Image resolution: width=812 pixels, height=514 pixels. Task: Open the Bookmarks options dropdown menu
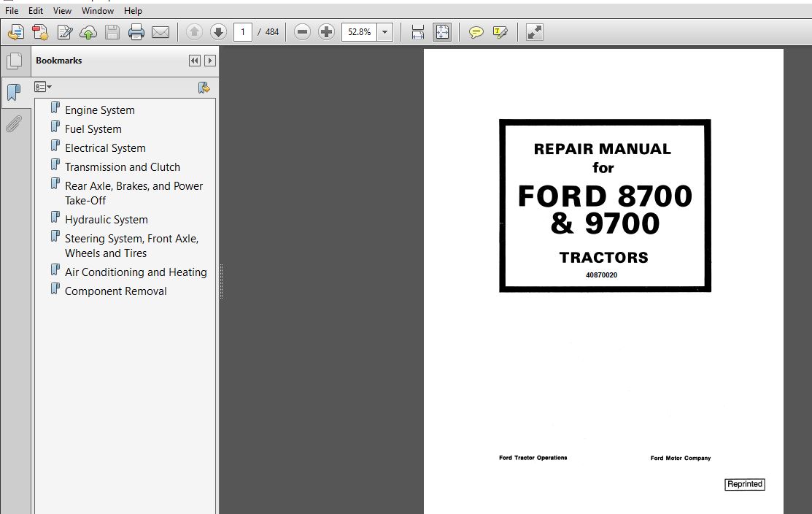coord(43,87)
